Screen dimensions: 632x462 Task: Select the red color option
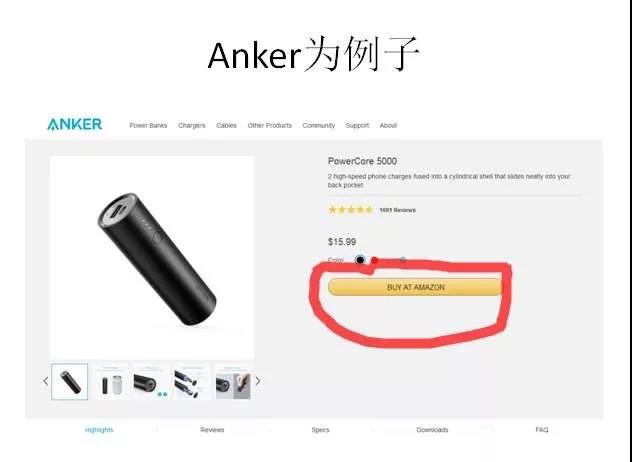pos(374,260)
